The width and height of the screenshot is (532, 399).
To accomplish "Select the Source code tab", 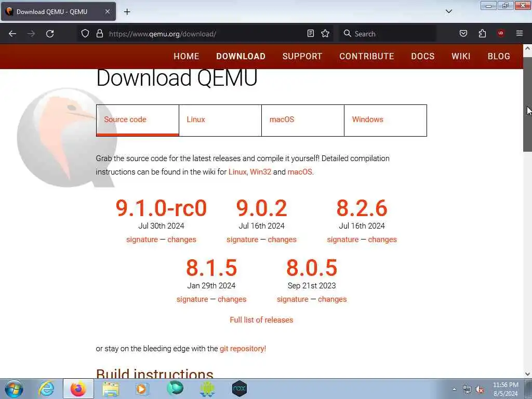I will (x=137, y=121).
